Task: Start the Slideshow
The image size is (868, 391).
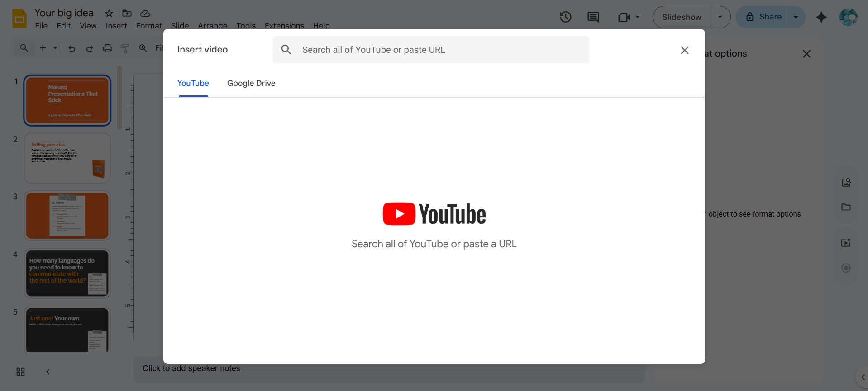Action: [x=682, y=17]
